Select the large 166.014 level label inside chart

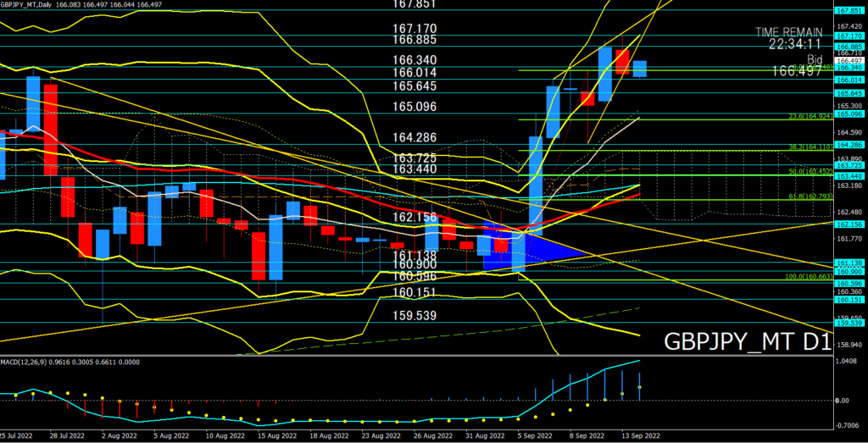(x=415, y=73)
